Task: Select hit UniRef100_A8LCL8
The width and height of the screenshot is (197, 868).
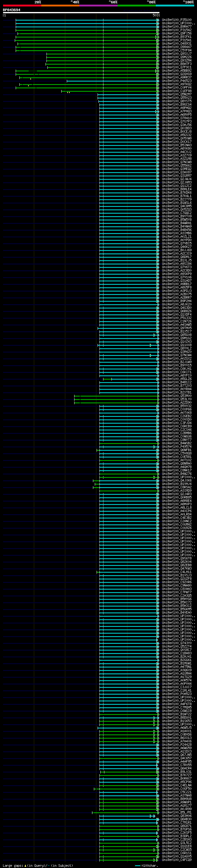Action: (177, 507)
